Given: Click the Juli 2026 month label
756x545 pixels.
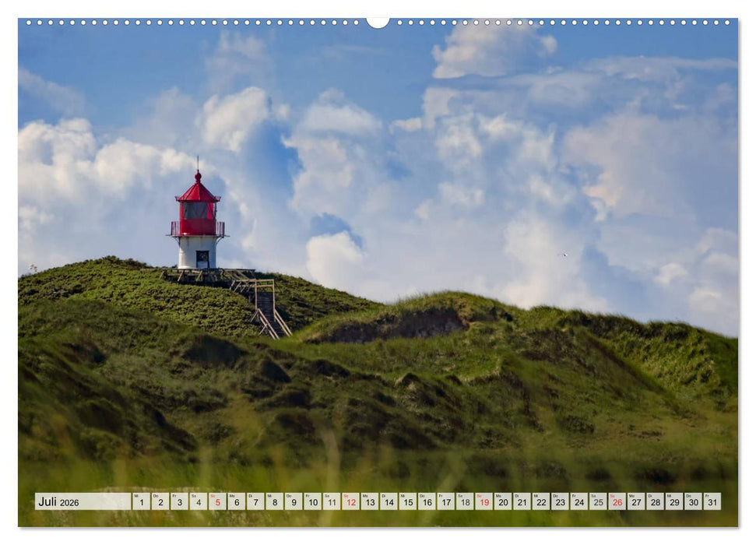Looking at the screenshot, I should (59, 502).
